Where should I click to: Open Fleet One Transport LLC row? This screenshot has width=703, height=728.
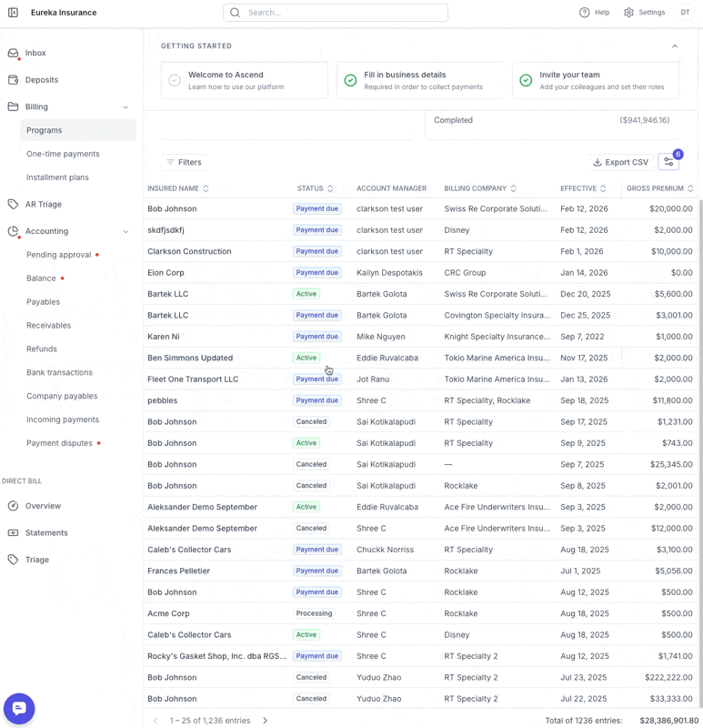coord(420,379)
